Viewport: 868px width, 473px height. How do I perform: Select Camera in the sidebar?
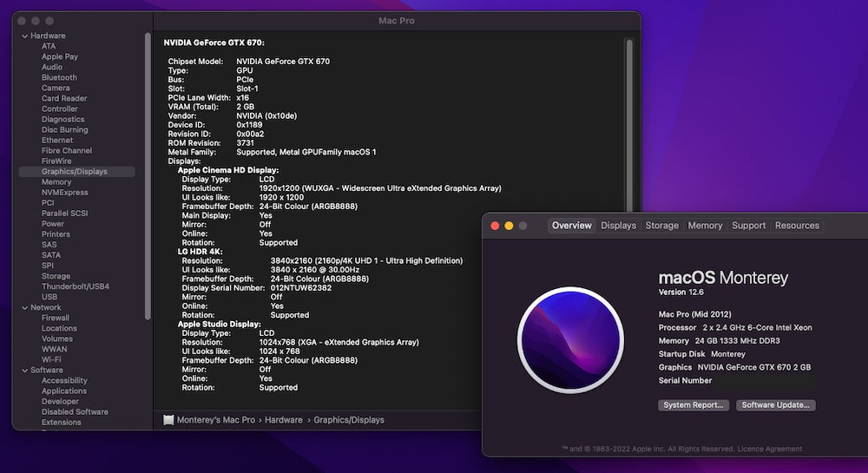56,88
